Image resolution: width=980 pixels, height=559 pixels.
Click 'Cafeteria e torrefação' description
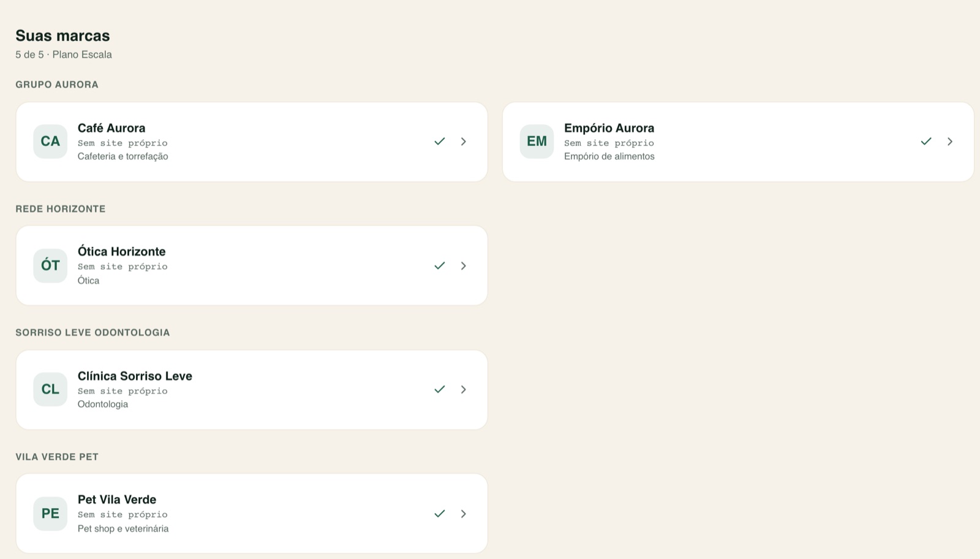point(123,156)
